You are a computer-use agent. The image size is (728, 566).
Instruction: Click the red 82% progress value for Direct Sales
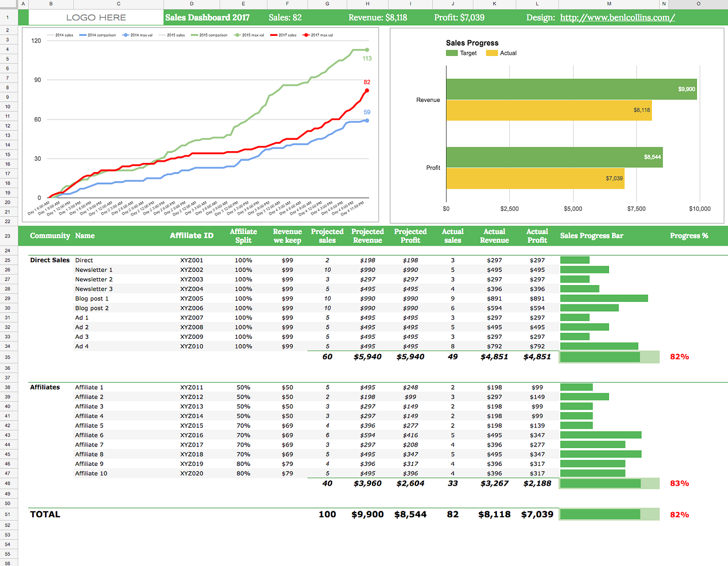tap(679, 356)
